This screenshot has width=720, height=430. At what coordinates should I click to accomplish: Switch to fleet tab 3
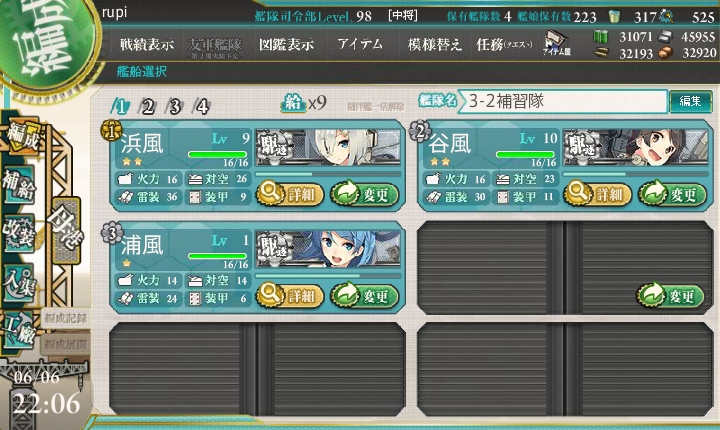pos(175,107)
